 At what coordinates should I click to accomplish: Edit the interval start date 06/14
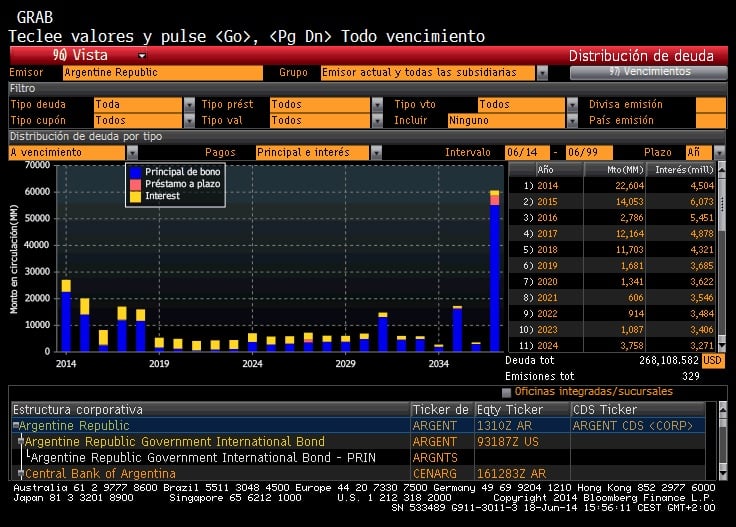tap(527, 153)
